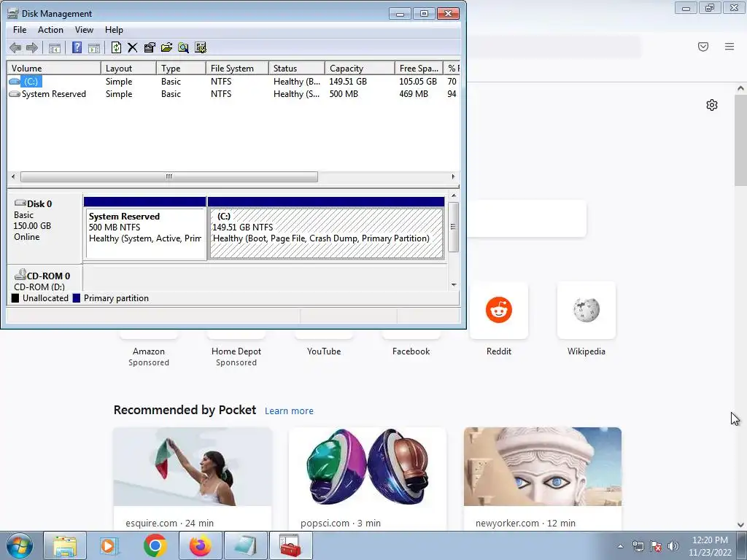Open Windows Explorer from the taskbar
Screen dimensions: 747x560
click(65, 545)
